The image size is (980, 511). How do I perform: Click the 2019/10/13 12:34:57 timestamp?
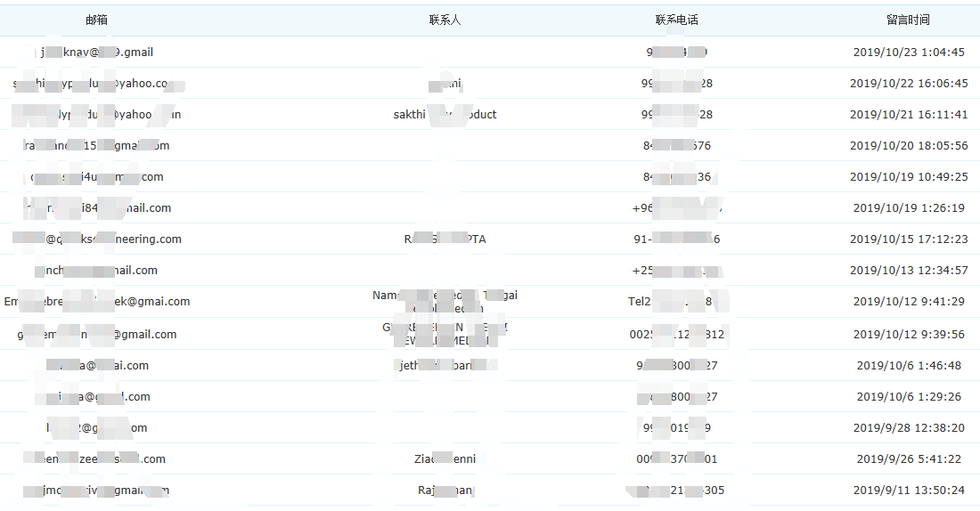click(x=908, y=271)
